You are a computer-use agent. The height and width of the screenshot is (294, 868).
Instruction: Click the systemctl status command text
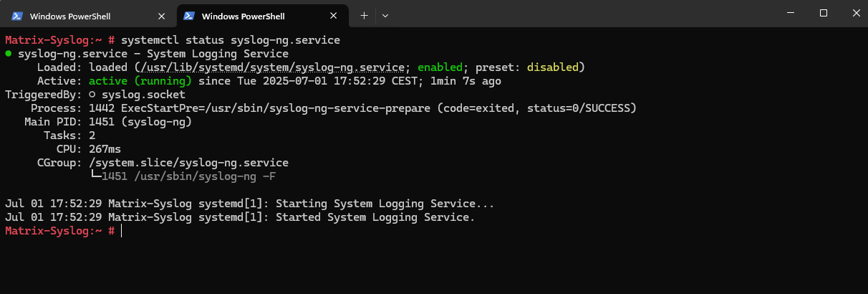click(x=231, y=40)
